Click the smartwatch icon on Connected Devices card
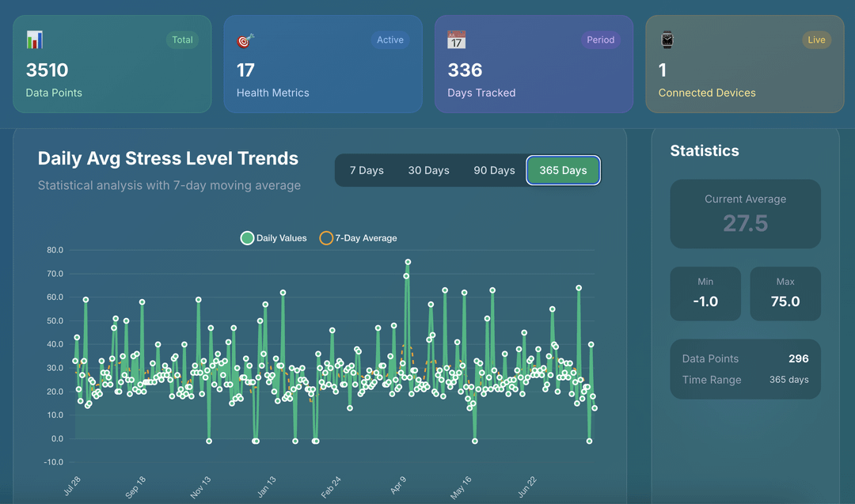 667,40
